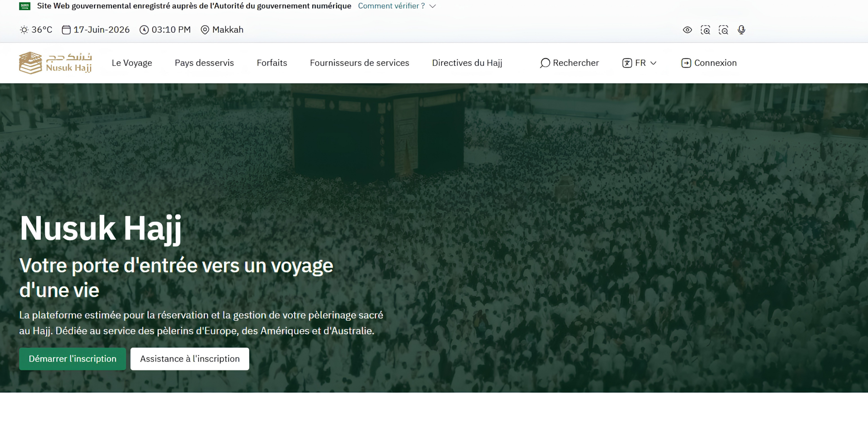Open the Pays desservis menu

coord(204,63)
